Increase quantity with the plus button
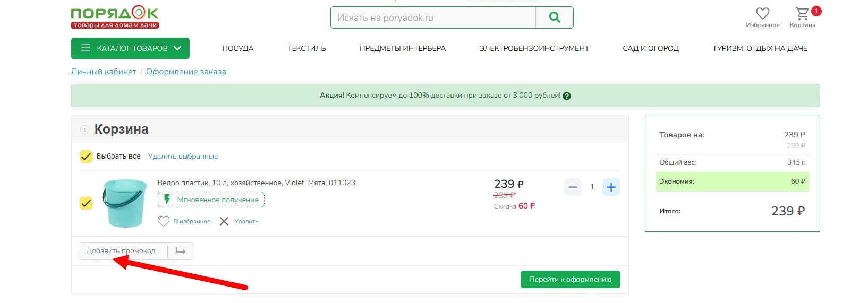 pos(611,187)
